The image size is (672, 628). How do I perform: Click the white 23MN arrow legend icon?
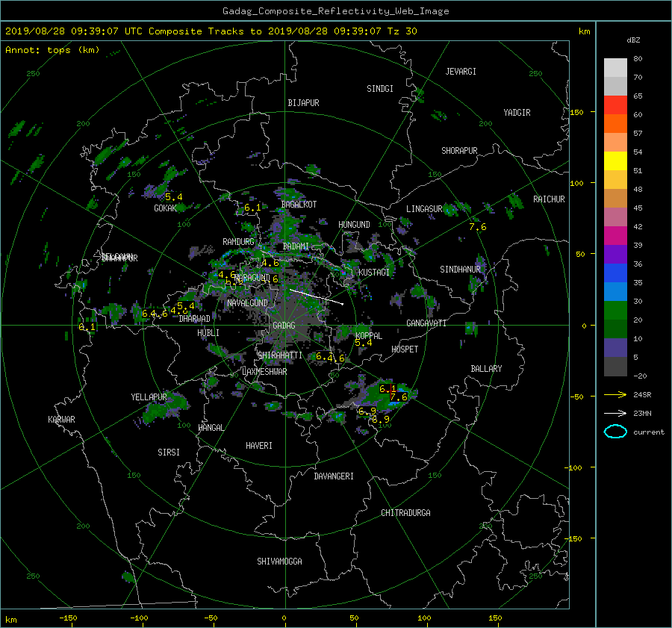point(615,413)
